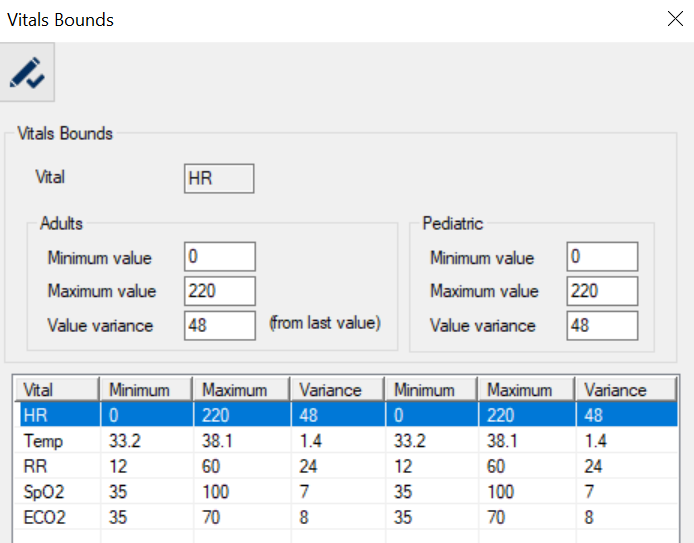Click the last Variance column header
The image size is (694, 543).
tap(624, 390)
